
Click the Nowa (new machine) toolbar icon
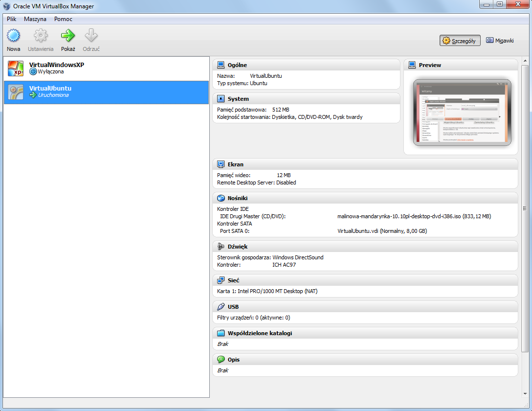pos(14,35)
